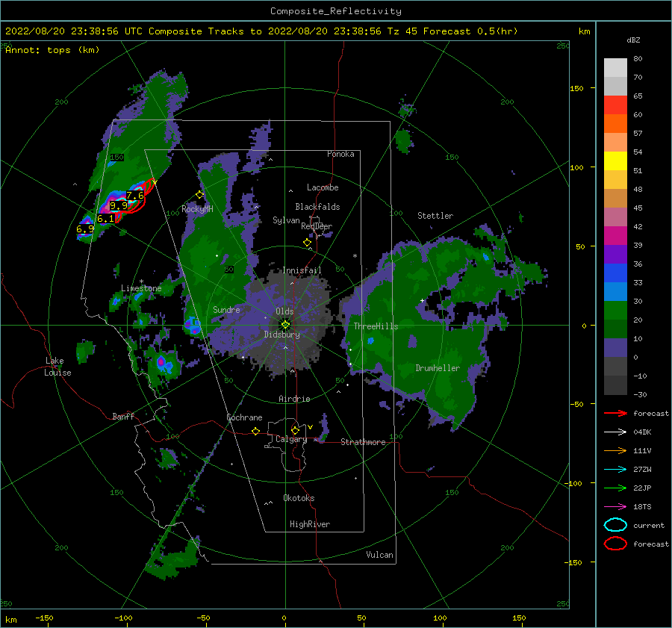Image resolution: width=672 pixels, height=628 pixels.
Task: Click the Okotoks label
Action: [x=299, y=498]
